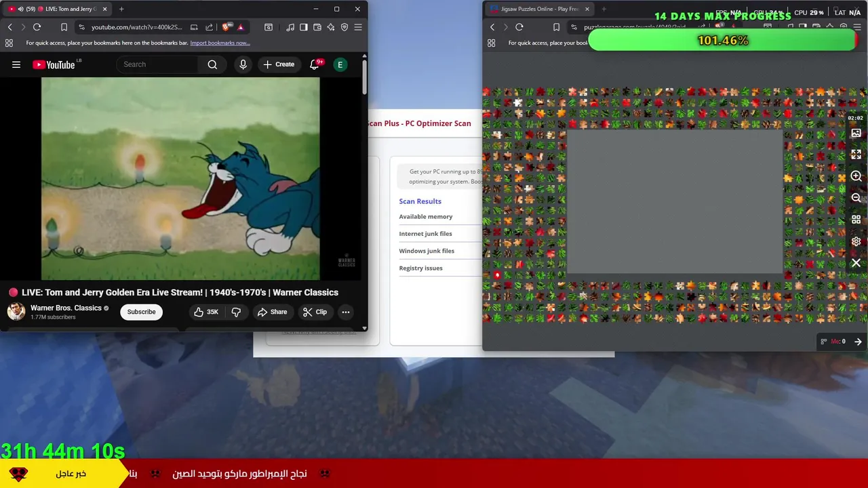Image resolution: width=868 pixels, height=488 pixels.
Task: Open Brave Rewards triangle icon
Action: [x=240, y=27]
